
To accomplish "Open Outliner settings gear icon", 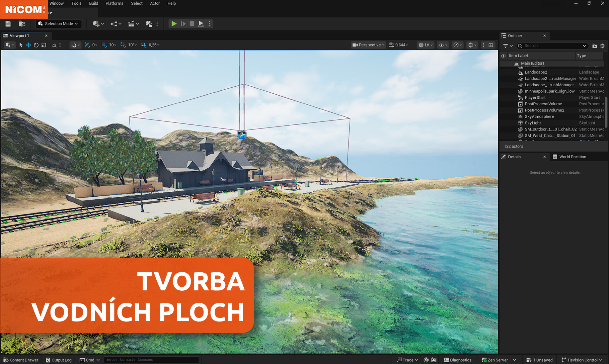I will (602, 46).
